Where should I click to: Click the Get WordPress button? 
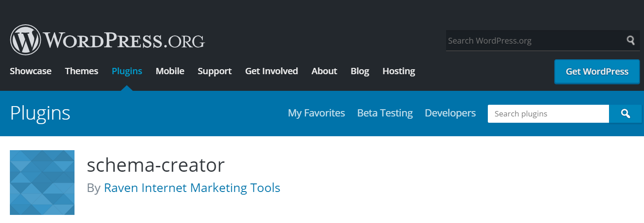[597, 71]
